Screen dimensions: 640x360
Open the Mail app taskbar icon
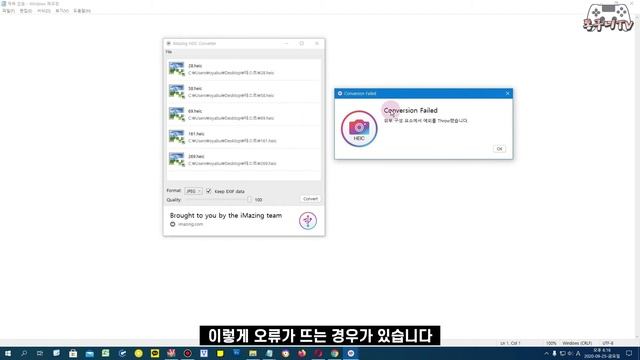click(x=89, y=353)
